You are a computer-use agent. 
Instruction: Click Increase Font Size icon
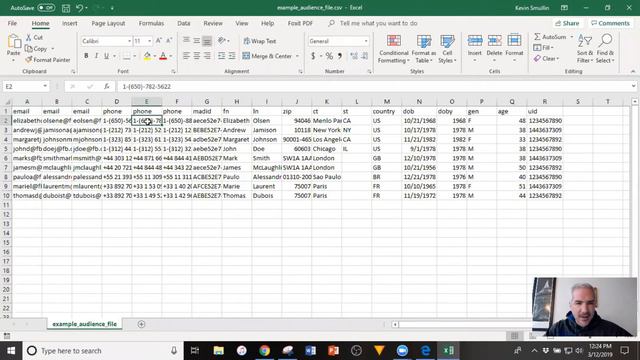pyautogui.click(x=159, y=41)
